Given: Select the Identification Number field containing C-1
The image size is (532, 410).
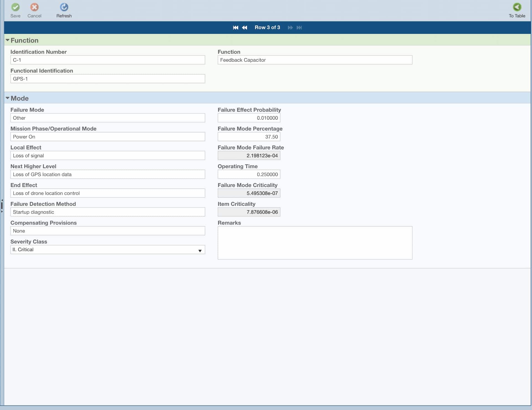Looking at the screenshot, I should click(x=108, y=60).
